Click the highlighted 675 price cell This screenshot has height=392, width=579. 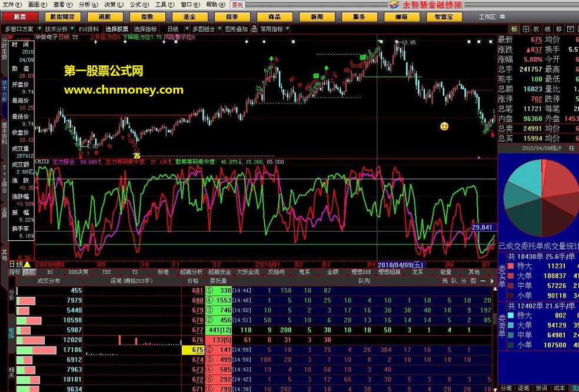(x=194, y=350)
